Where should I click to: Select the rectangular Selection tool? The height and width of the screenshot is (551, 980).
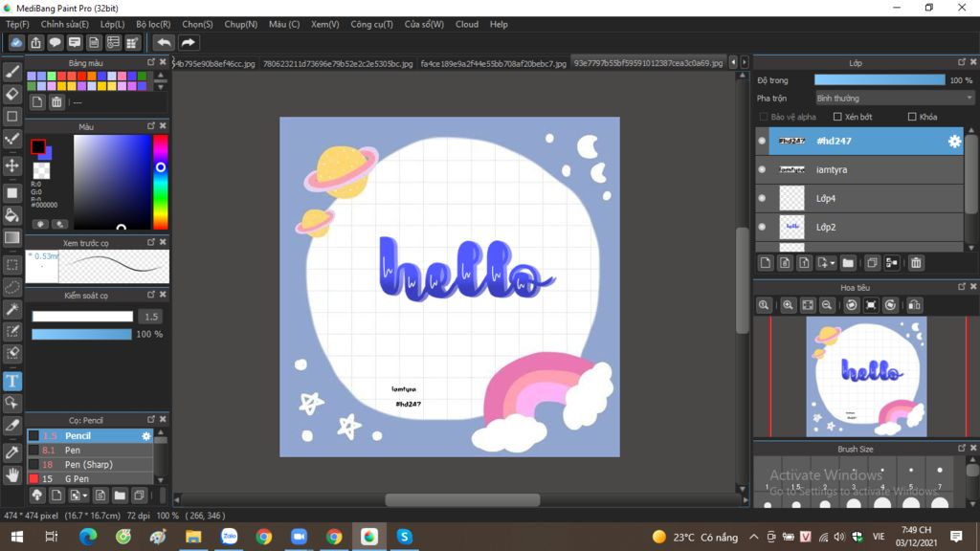pyautogui.click(x=11, y=265)
